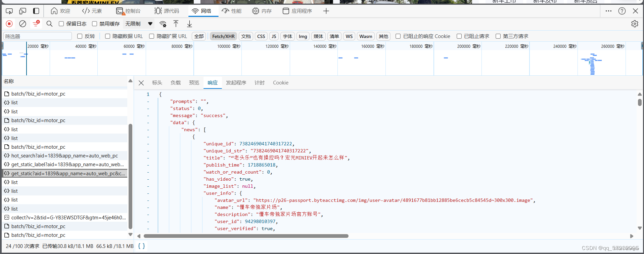This screenshot has height=254, width=644.
Task: Add a new tool with plus icon
Action: (326, 11)
